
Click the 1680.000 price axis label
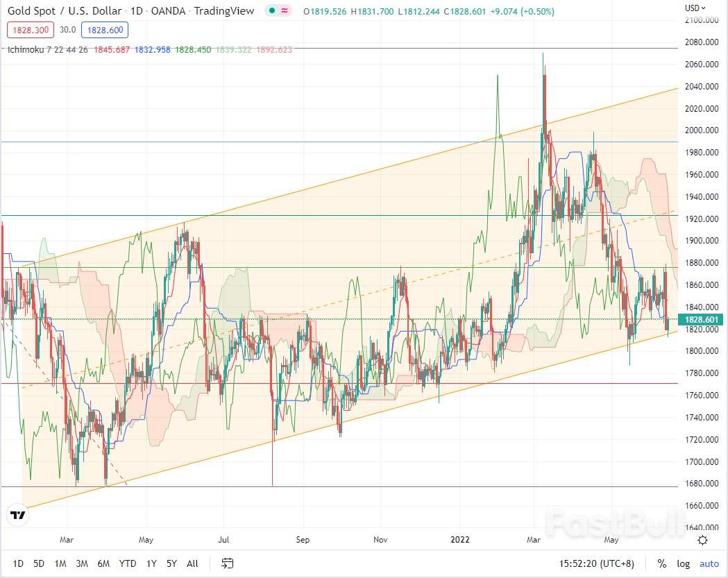pos(702,484)
